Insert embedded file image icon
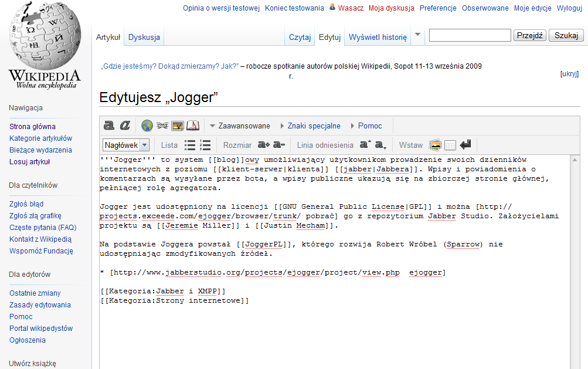588x369 pixels. (178, 126)
